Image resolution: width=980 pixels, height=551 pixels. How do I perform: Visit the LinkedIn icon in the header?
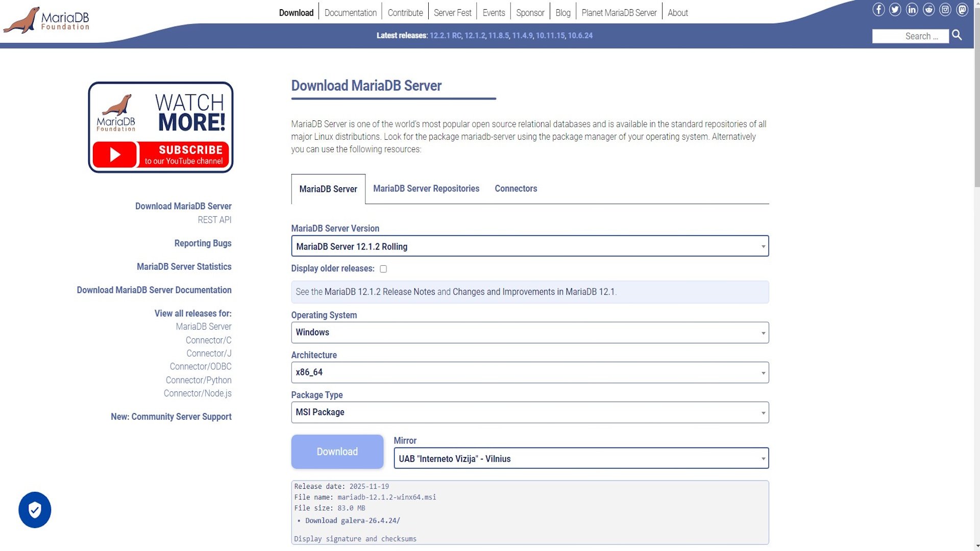pyautogui.click(x=912, y=10)
